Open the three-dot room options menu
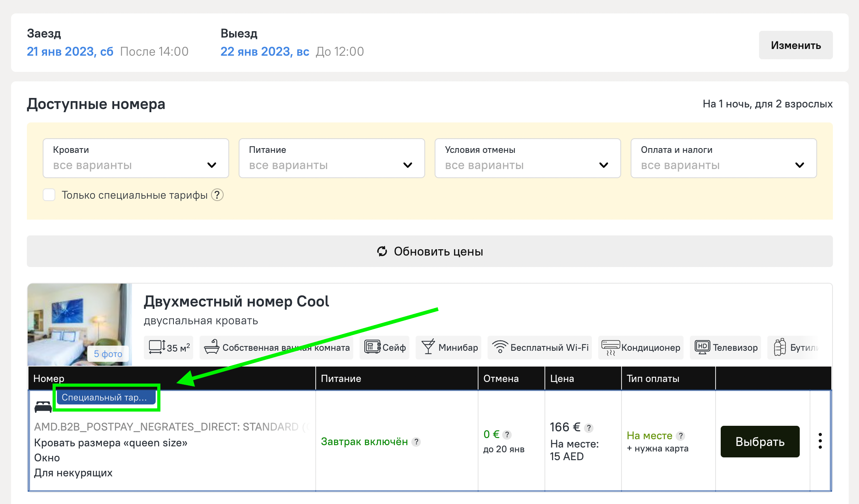This screenshot has height=504, width=859. (820, 441)
